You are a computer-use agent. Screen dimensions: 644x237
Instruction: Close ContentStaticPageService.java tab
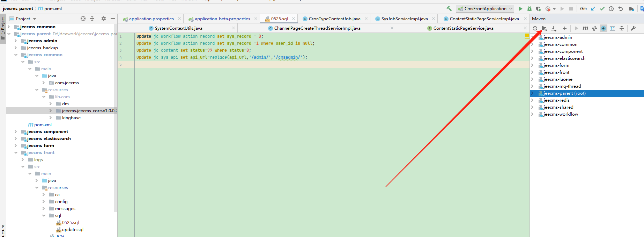tap(525, 28)
